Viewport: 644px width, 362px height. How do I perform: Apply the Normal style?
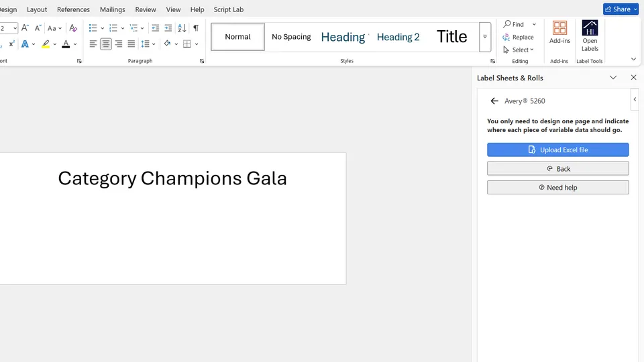click(x=237, y=36)
